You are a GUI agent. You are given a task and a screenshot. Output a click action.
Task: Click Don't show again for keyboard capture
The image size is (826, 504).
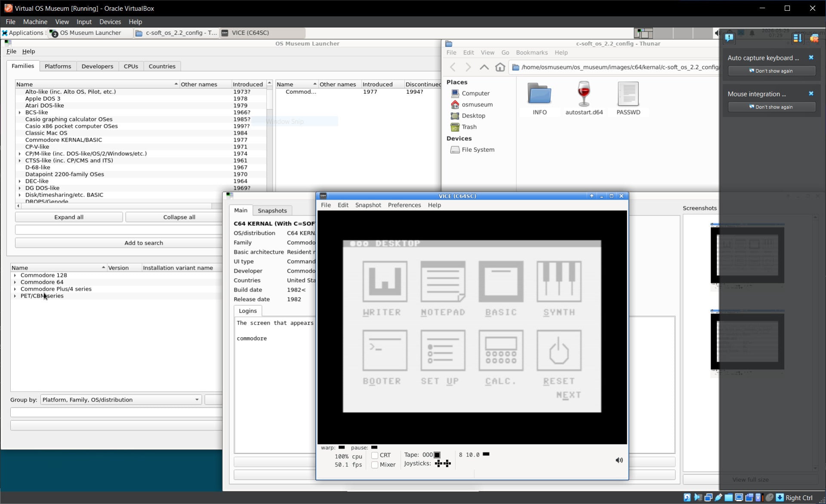771,71
